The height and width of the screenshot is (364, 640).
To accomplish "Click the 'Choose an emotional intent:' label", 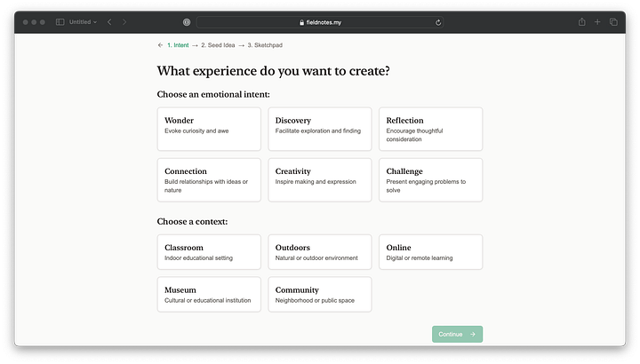I will 213,94.
